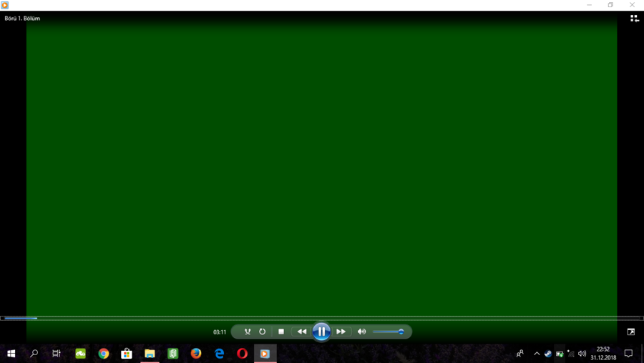Click the fast-forward (next) button

point(341,331)
